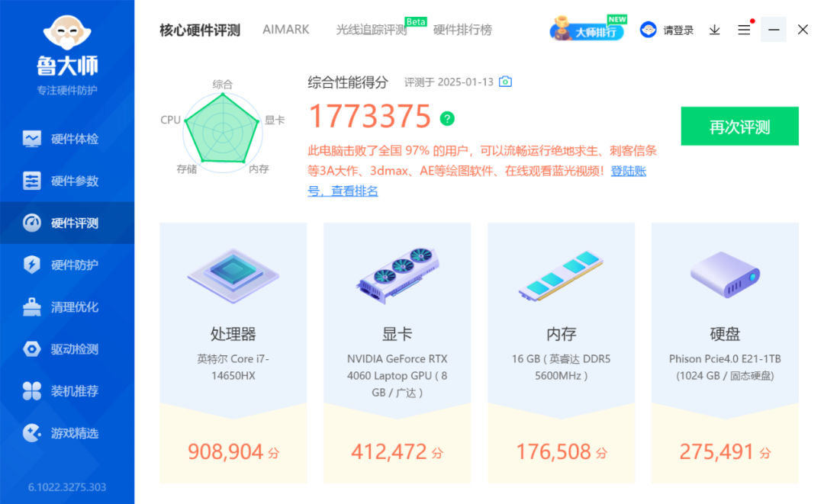The width and height of the screenshot is (824, 504).
Task: Click the 再次评测 retest button
Action: point(739,126)
